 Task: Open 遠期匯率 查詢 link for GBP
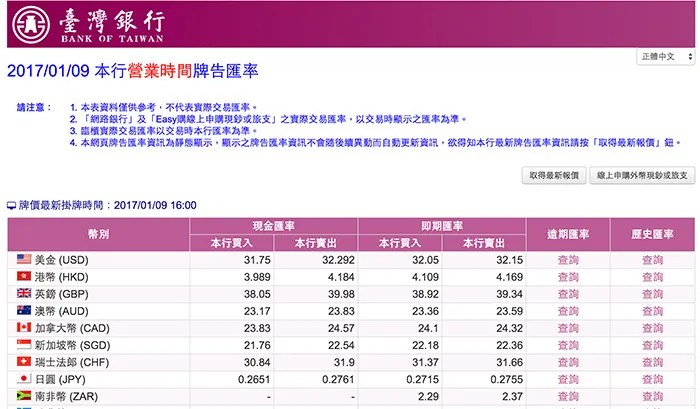tap(568, 294)
